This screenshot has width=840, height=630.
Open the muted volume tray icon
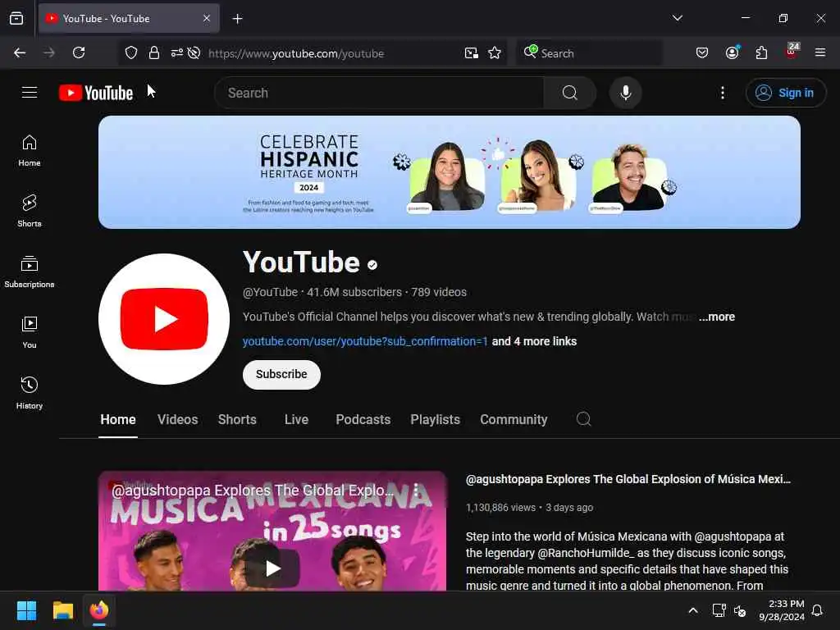(740, 610)
